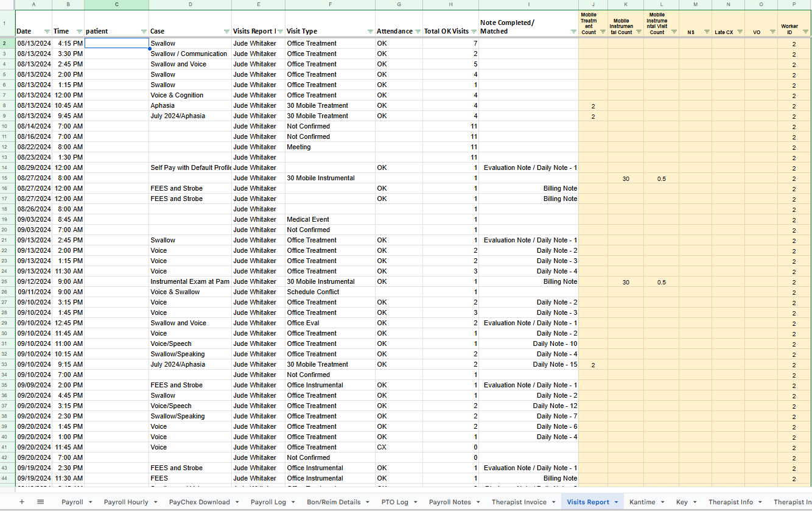Image resolution: width=812 pixels, height=511 pixels.
Task: Select the 'Meeting' visit type cell
Action: point(330,147)
